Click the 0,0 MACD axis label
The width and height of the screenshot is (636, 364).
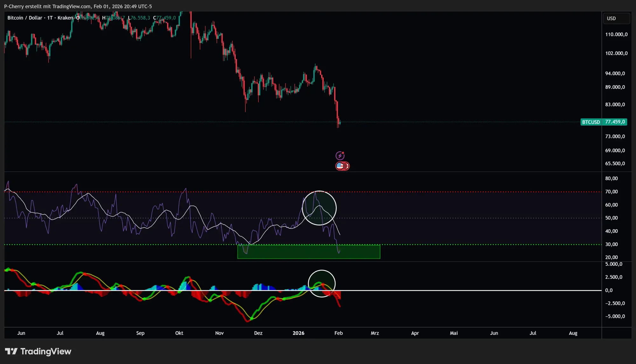click(x=609, y=290)
